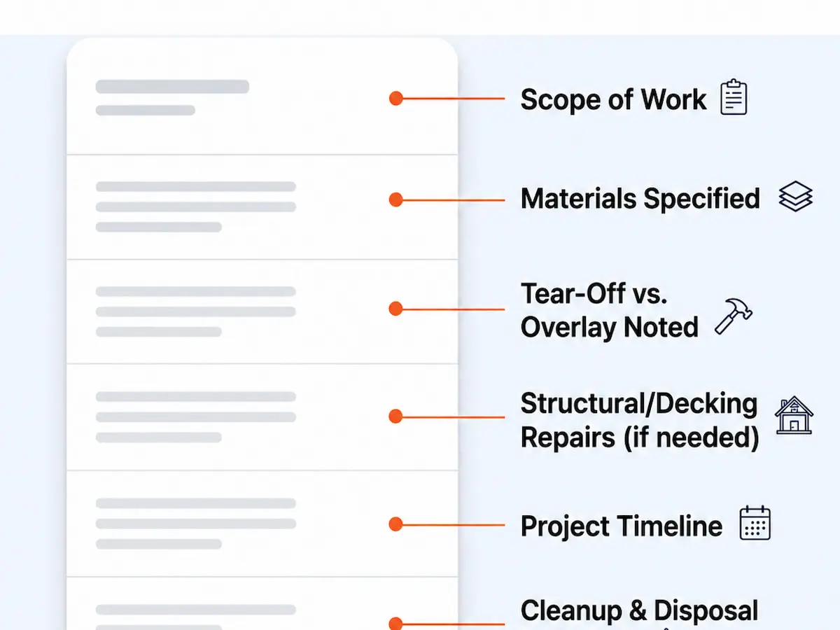Select the document section linked to Project Timeline

pos(262,524)
